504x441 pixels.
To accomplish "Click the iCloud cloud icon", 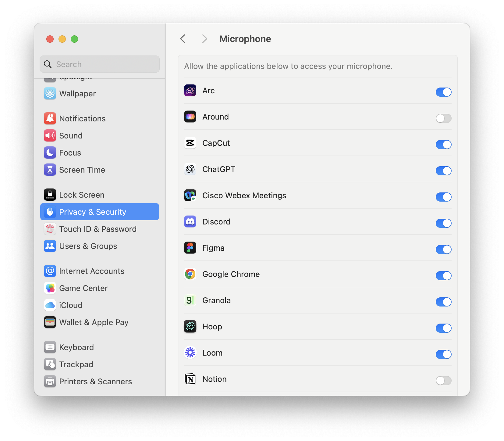I will click(50, 305).
